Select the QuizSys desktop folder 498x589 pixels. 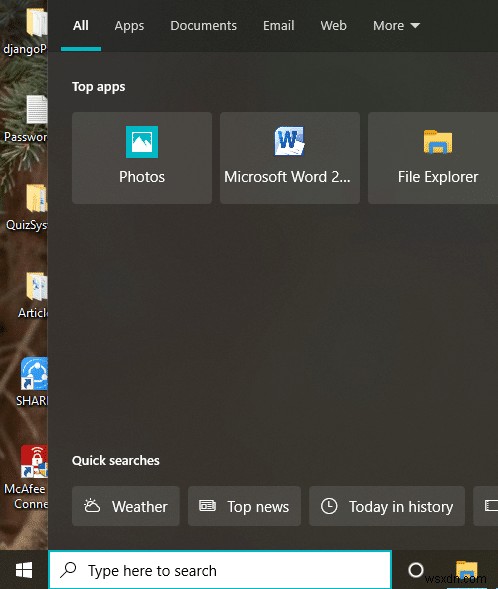(x=27, y=207)
